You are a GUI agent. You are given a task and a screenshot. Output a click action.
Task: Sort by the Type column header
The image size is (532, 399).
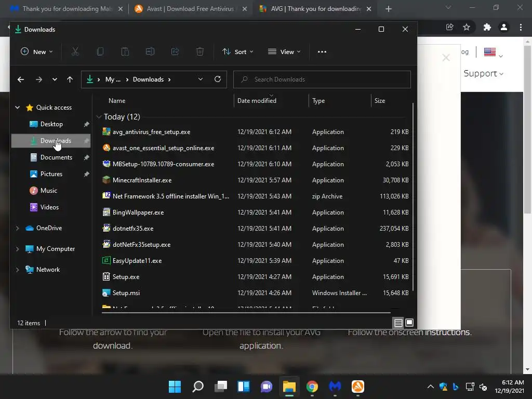tap(318, 101)
